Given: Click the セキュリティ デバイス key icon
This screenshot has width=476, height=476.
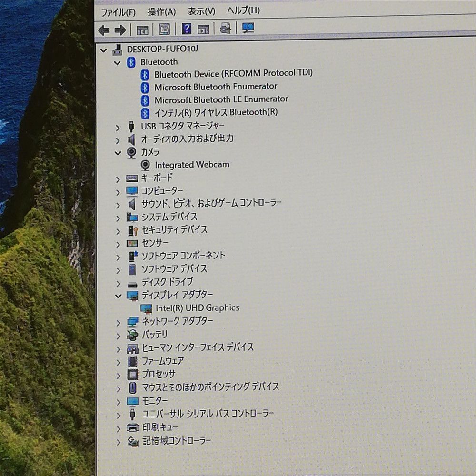Looking at the screenshot, I should point(132,231).
